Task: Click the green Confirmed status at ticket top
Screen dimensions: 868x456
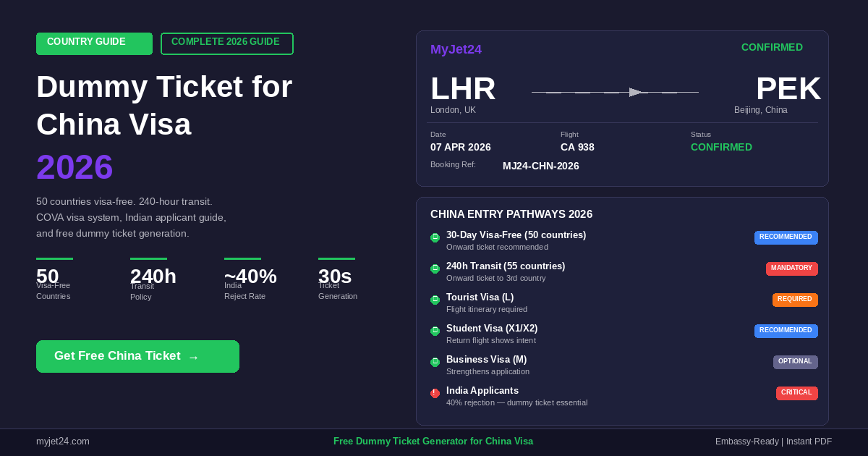Action: (772, 47)
